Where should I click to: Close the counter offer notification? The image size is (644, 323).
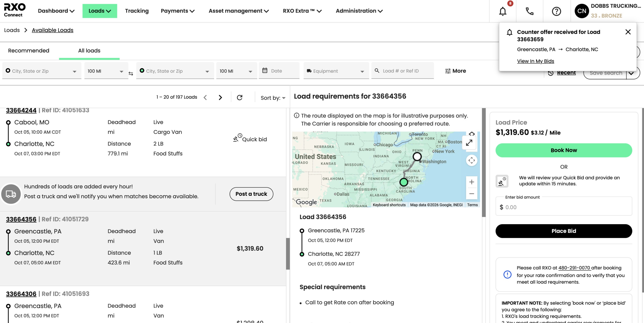628,32
